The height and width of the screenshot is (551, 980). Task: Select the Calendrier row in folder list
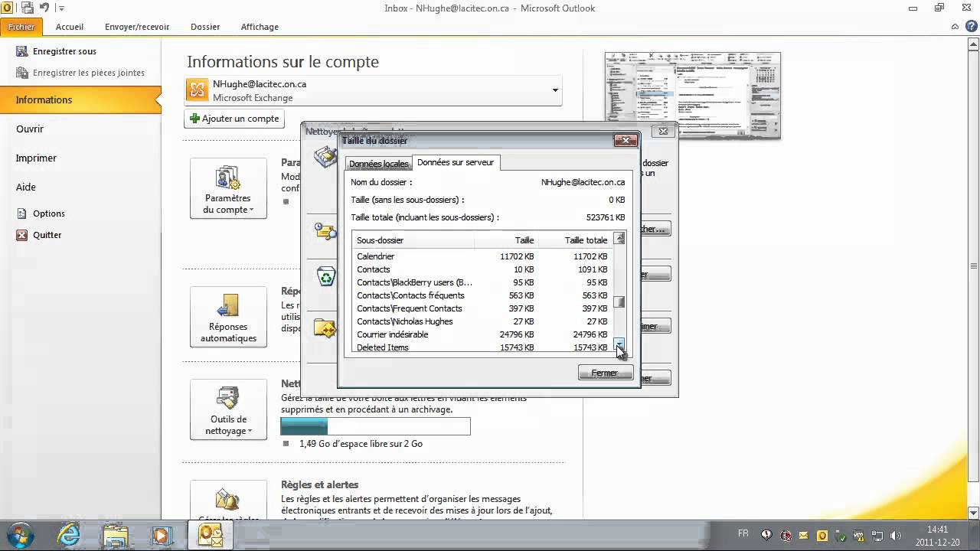[x=482, y=256]
